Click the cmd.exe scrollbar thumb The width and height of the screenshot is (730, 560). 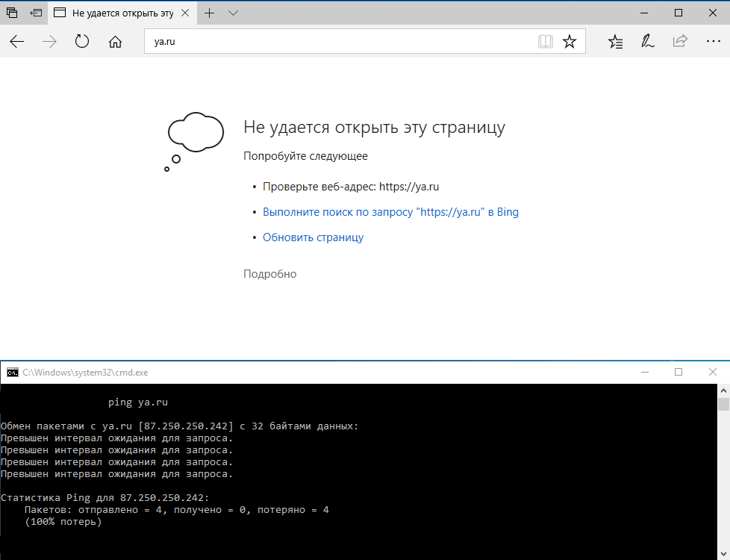723,404
